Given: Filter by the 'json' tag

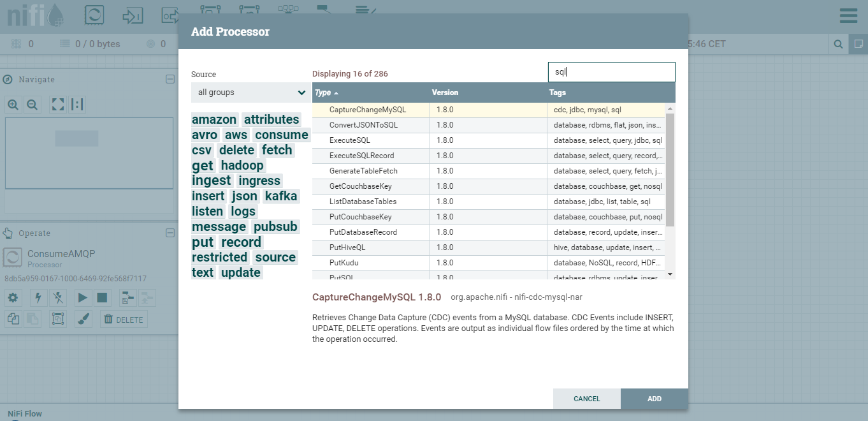Looking at the screenshot, I should 245,196.
